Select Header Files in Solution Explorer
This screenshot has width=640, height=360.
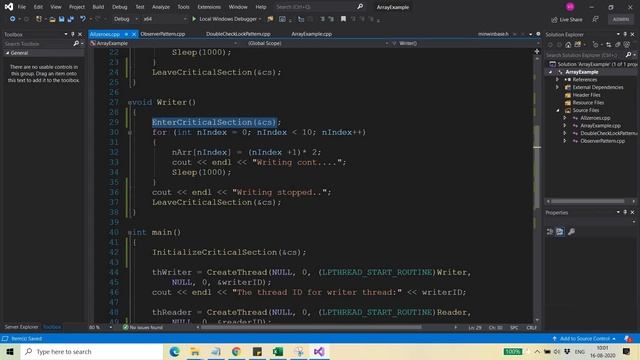[586, 95]
